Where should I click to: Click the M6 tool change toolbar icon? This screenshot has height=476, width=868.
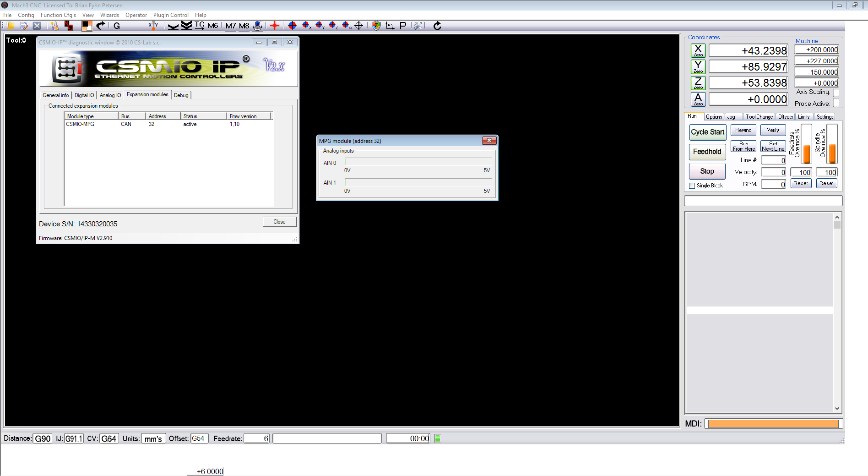[x=213, y=26]
